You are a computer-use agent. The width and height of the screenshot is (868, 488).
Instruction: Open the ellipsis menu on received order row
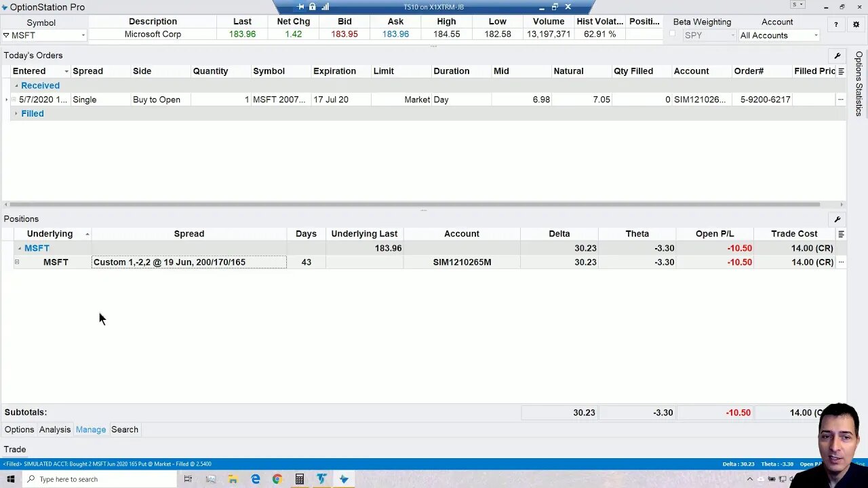pos(841,100)
